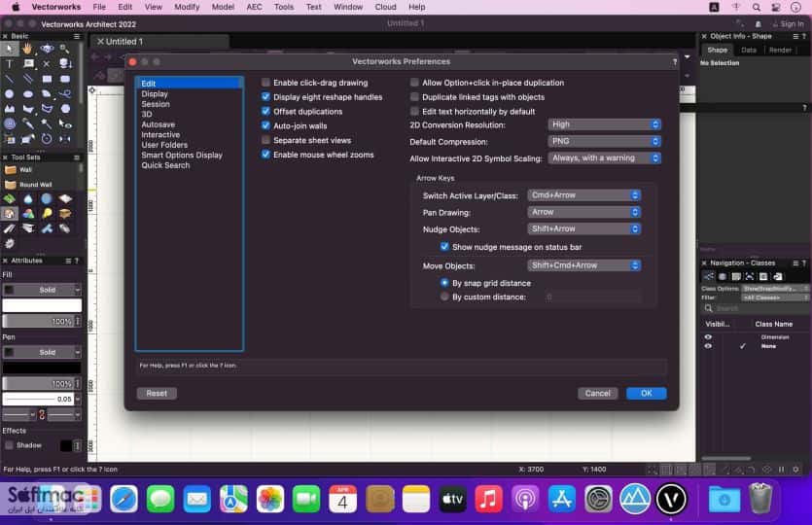This screenshot has width=812, height=525.
Task: Open the Design Layers tab in Navigation palette
Action: point(723,276)
